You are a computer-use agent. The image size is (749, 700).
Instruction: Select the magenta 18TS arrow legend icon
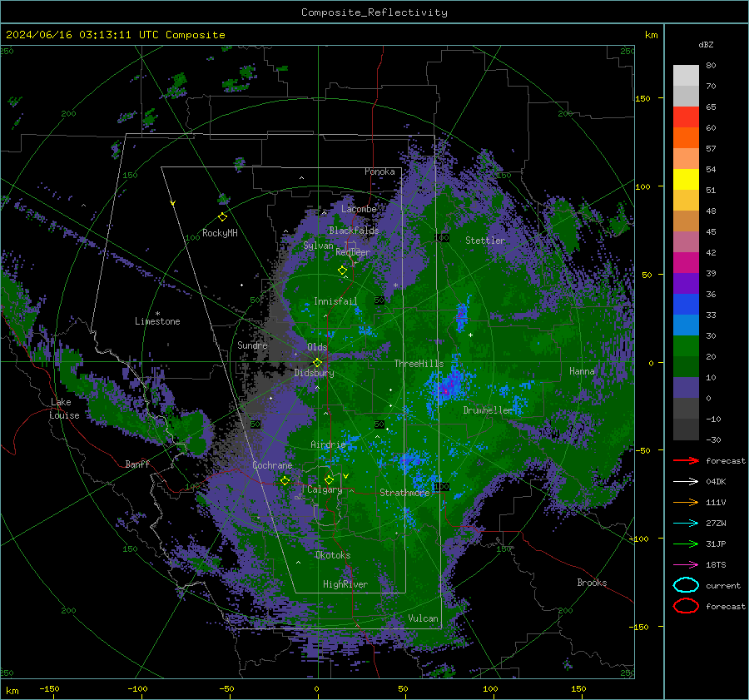pos(686,565)
